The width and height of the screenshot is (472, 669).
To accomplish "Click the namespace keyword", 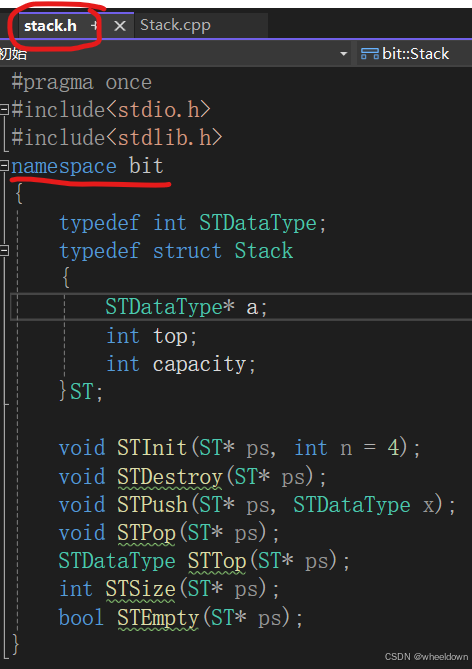I will coord(64,166).
